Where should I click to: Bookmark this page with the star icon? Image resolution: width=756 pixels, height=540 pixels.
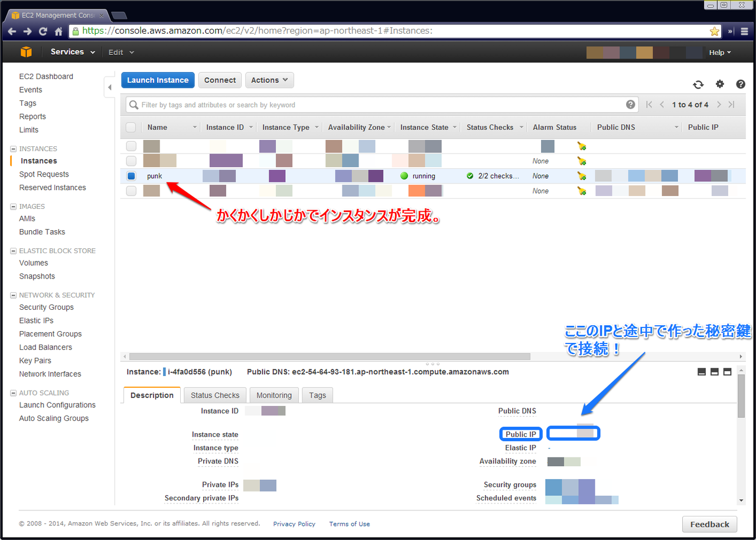[x=715, y=31]
